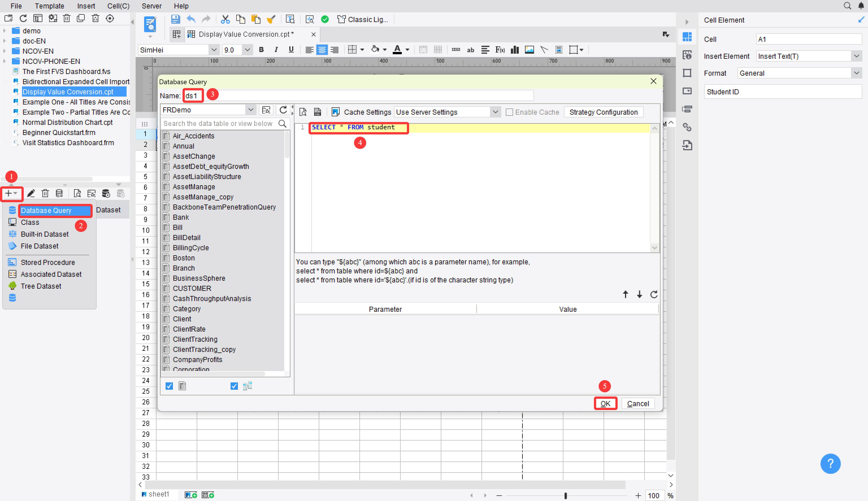
Task: Insert an image via the picture icon
Action: click(529, 50)
